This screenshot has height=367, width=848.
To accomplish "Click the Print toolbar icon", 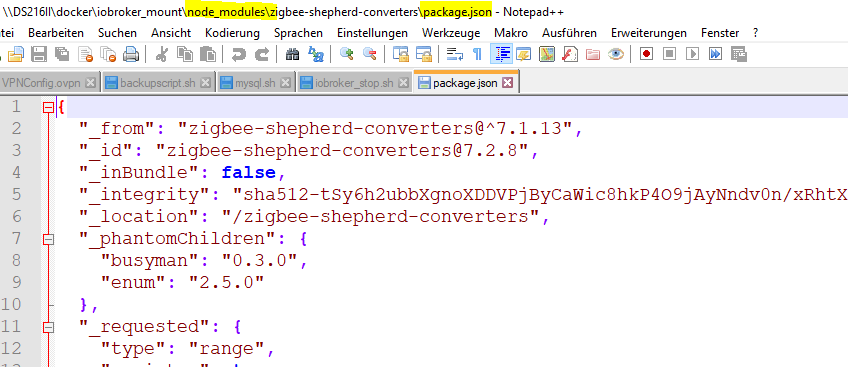I will pos(130,54).
